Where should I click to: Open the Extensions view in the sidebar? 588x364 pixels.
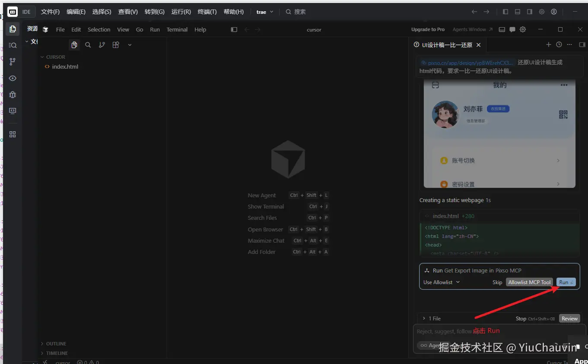coord(12,134)
